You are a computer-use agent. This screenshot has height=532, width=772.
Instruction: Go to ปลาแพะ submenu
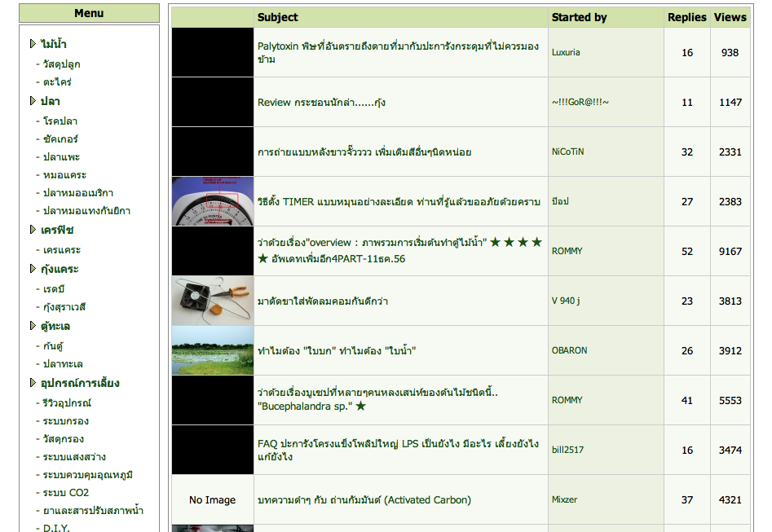pyautogui.click(x=61, y=157)
